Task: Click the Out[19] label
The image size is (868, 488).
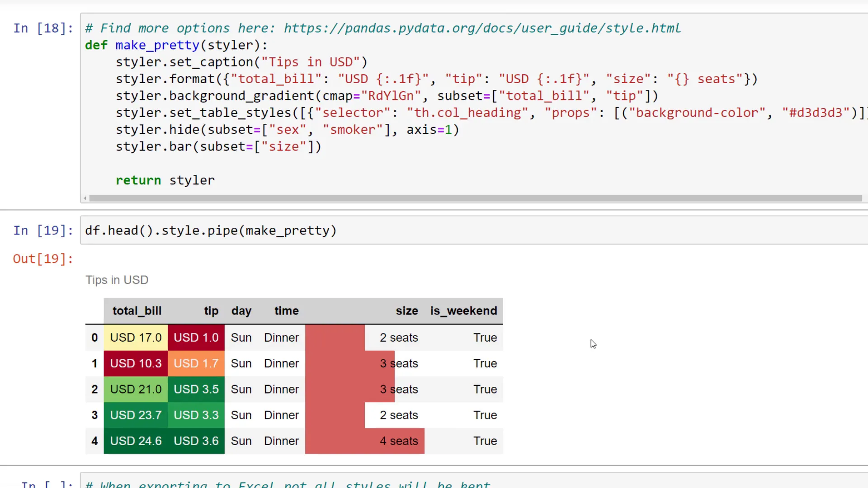Action: coord(42,258)
